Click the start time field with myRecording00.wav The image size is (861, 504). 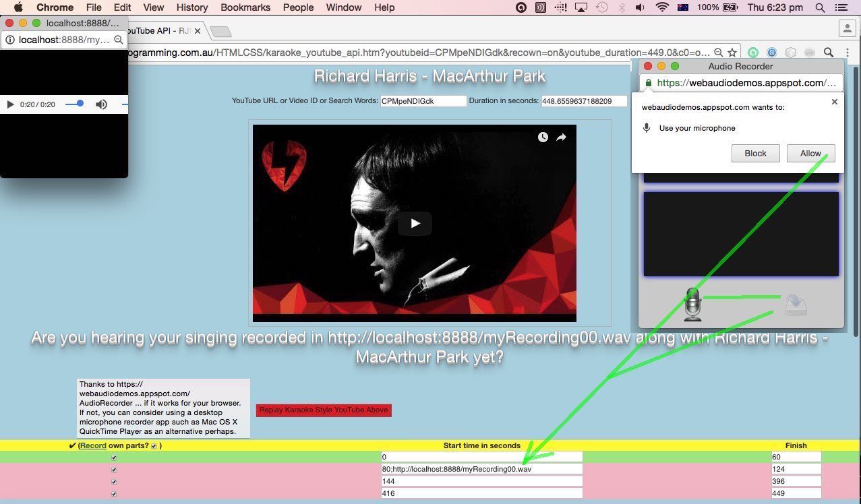click(481, 469)
